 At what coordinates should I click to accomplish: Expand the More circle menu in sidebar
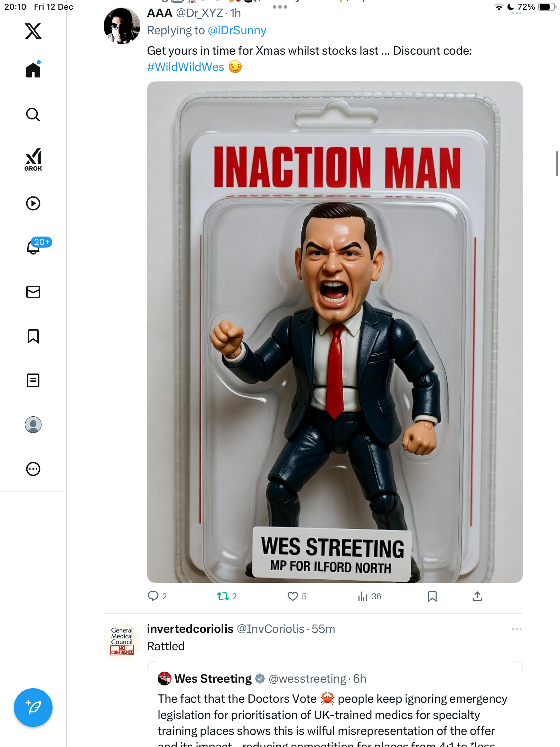(x=33, y=469)
